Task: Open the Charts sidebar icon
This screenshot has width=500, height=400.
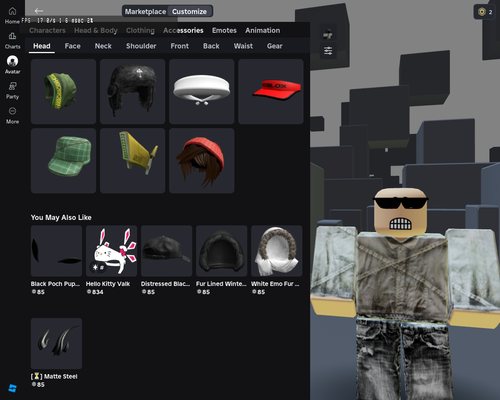Action: pos(12,40)
